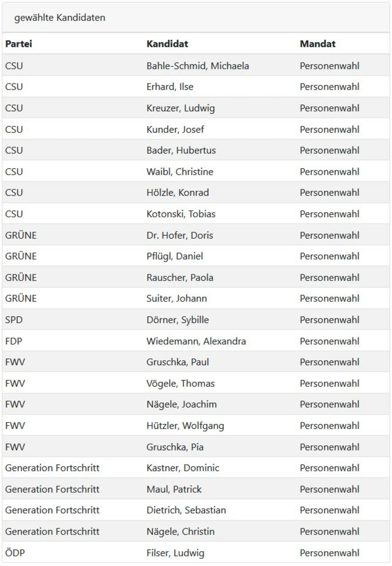Click candidate Pflügl, Daniel
This screenshot has height=566, width=392.
click(x=175, y=256)
